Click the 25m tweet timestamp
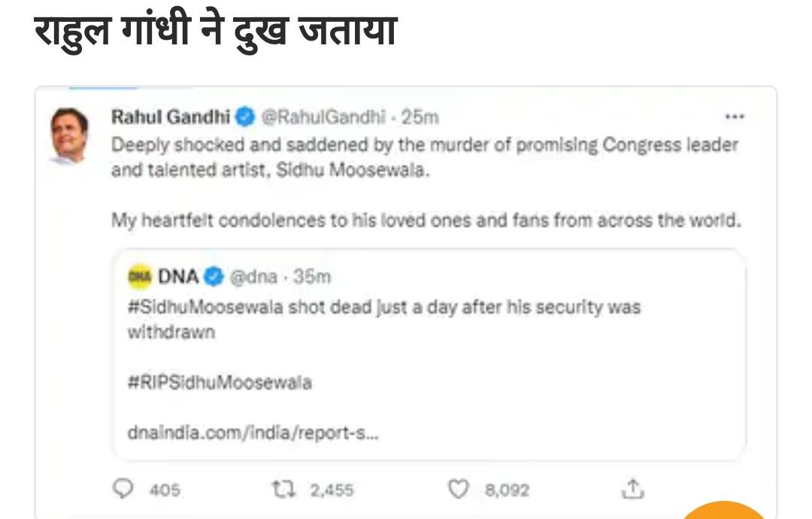 (x=420, y=117)
